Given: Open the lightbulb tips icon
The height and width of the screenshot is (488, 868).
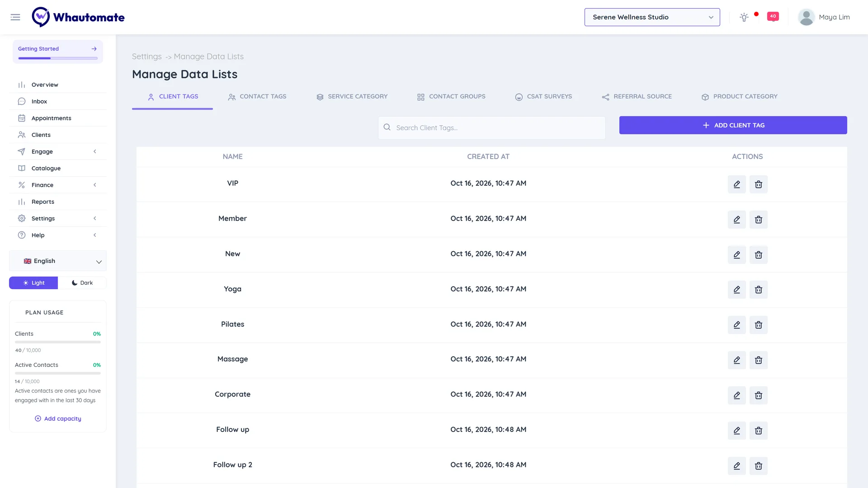Looking at the screenshot, I should (x=744, y=17).
